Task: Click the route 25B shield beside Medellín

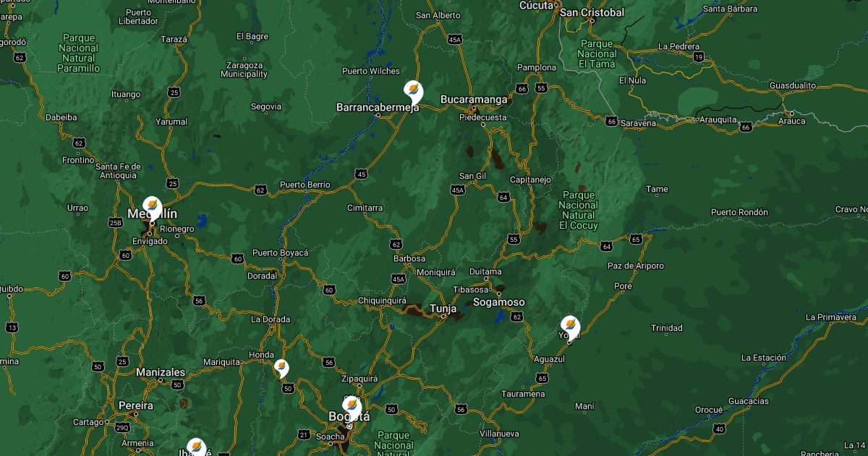Action: [116, 224]
